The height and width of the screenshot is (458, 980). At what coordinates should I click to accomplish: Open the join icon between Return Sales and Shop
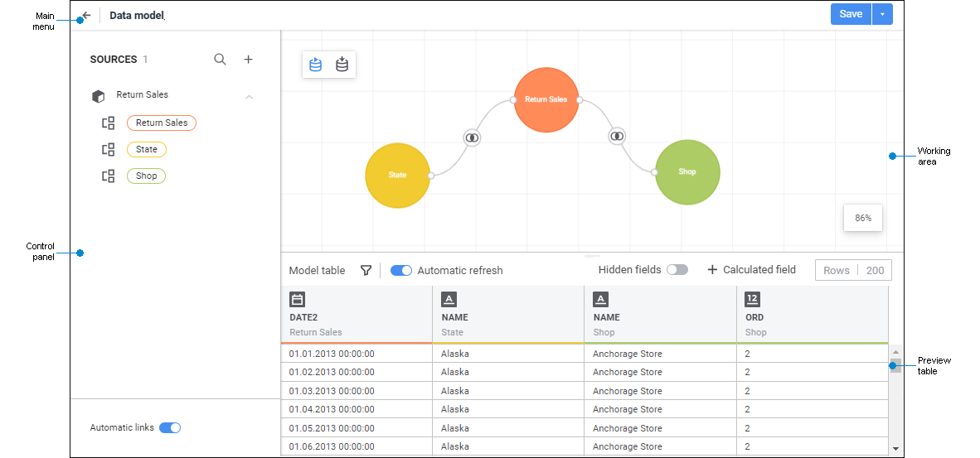click(x=618, y=135)
